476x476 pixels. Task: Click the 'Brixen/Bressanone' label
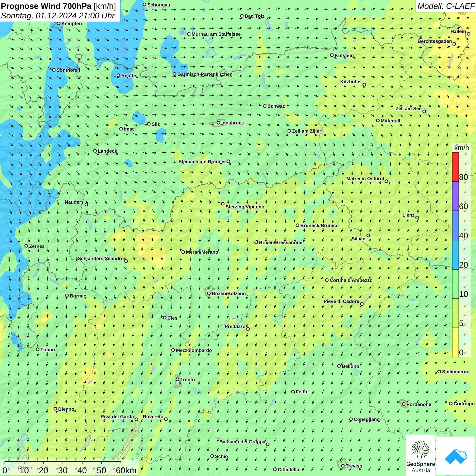pos(280,242)
